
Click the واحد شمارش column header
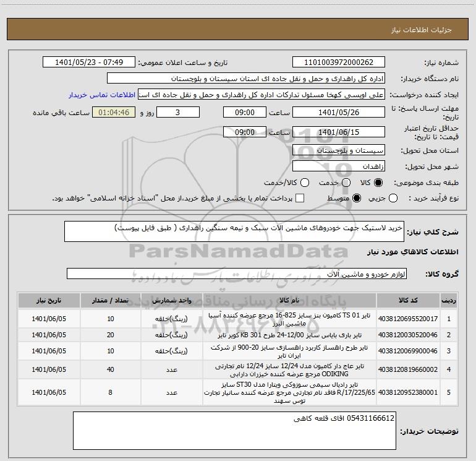tap(171, 301)
